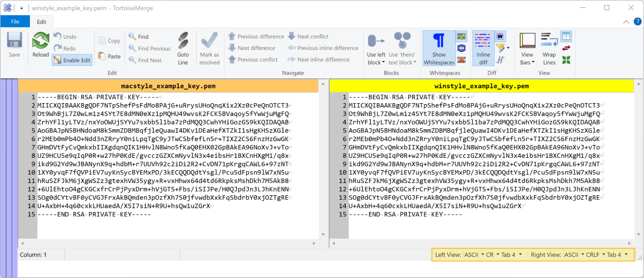Screen dimensions: 644x278
Task: Toggle Inline diff
Action: click(483, 48)
